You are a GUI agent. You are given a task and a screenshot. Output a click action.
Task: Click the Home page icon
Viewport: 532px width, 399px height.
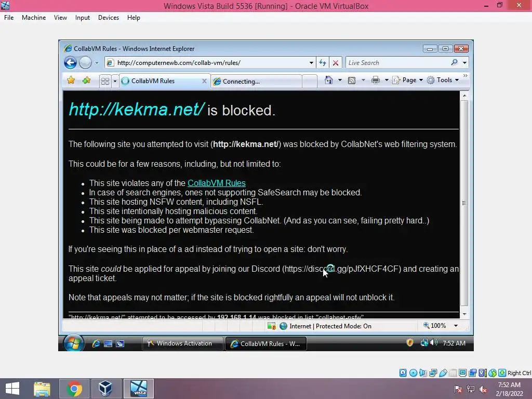(329, 80)
